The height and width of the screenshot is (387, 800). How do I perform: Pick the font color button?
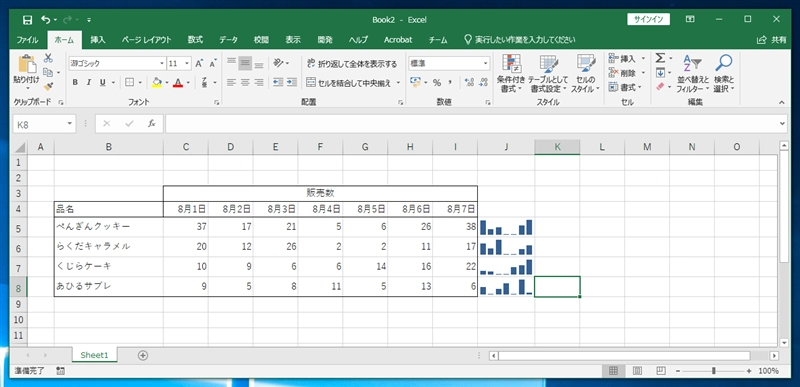pyautogui.click(x=178, y=82)
